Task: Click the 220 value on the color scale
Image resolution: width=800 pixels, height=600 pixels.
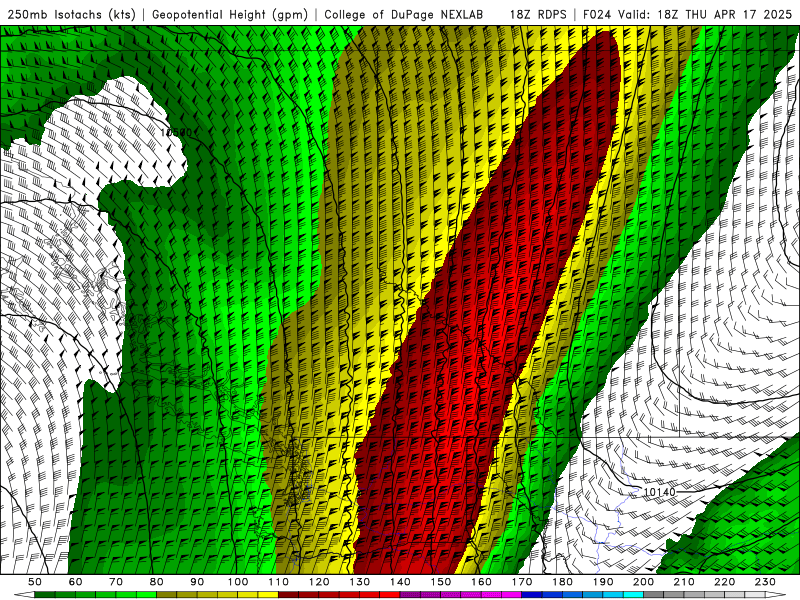Action: [x=724, y=582]
